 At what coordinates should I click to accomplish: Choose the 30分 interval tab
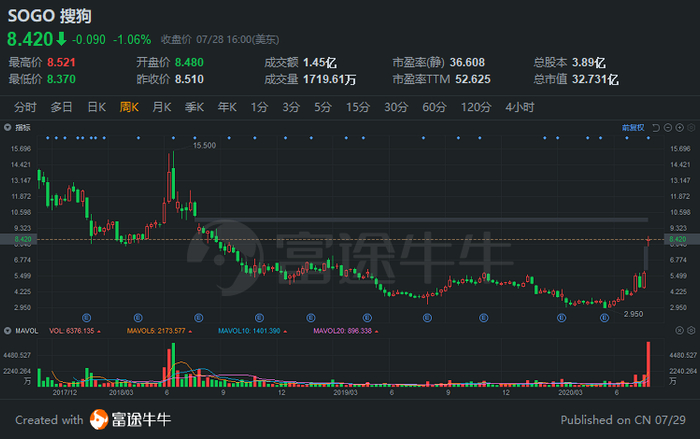coord(396,107)
